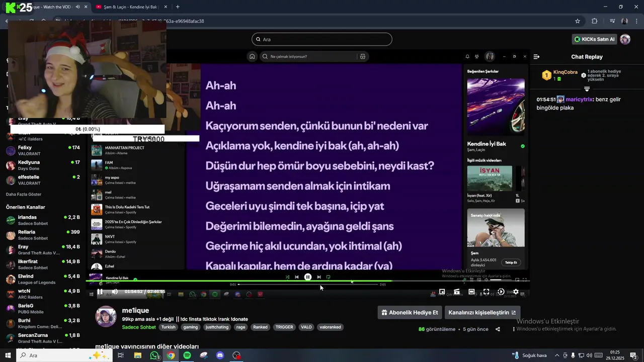Open Felixy channel in sidebar

point(43,151)
